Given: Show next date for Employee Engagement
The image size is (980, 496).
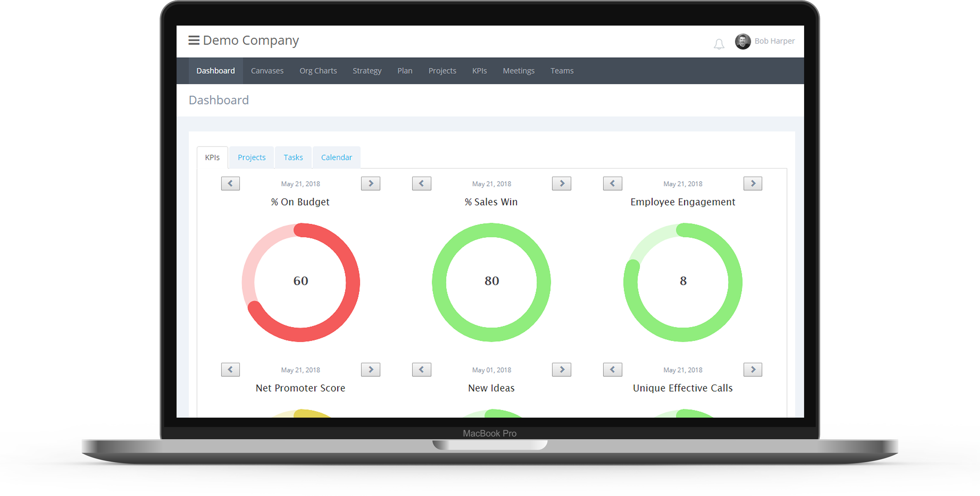Looking at the screenshot, I should coord(753,184).
